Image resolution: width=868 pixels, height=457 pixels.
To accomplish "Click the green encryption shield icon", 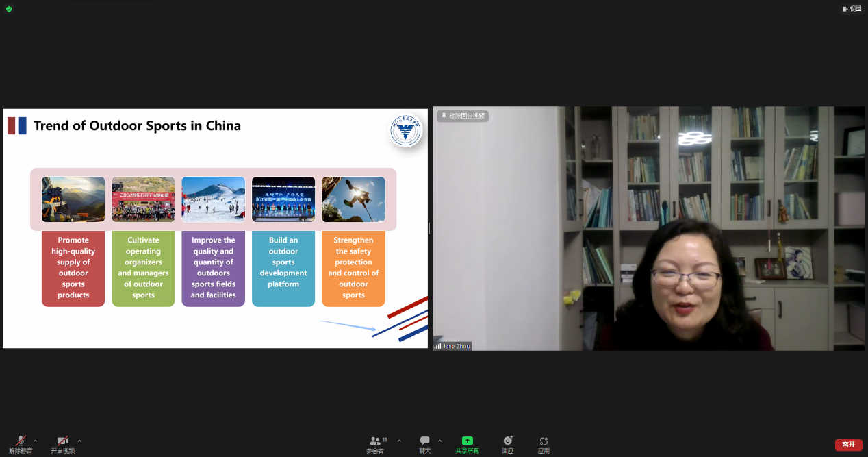I will pos(9,9).
